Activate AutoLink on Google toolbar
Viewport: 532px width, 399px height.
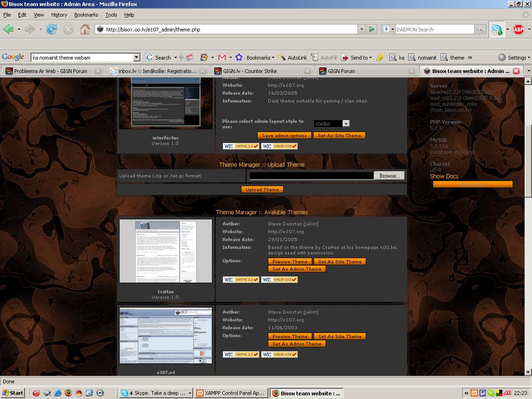[292, 58]
